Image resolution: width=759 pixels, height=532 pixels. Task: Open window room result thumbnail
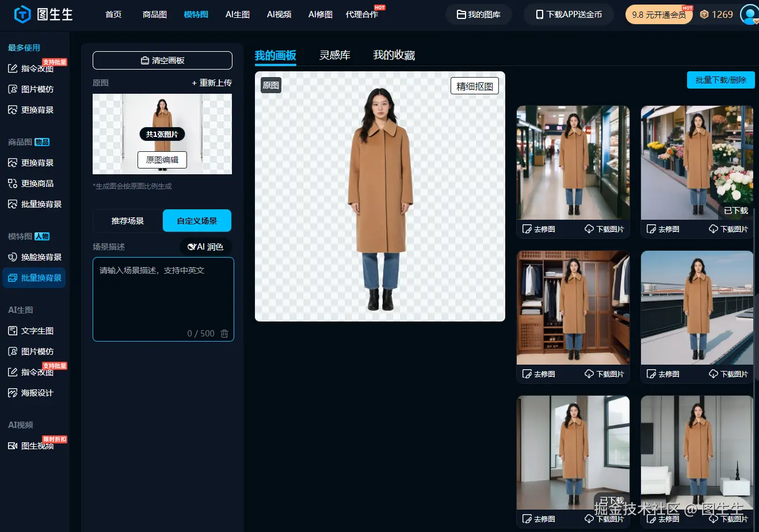point(573,452)
